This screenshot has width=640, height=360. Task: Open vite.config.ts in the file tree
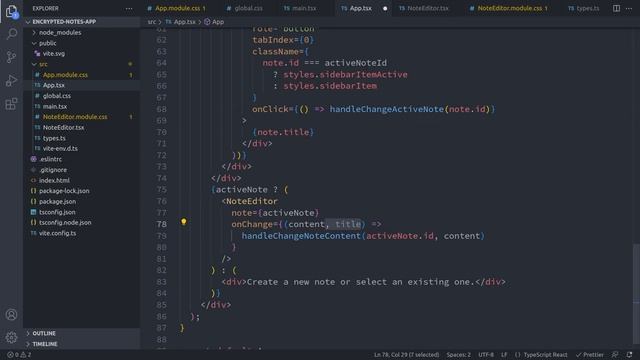tap(82, 233)
